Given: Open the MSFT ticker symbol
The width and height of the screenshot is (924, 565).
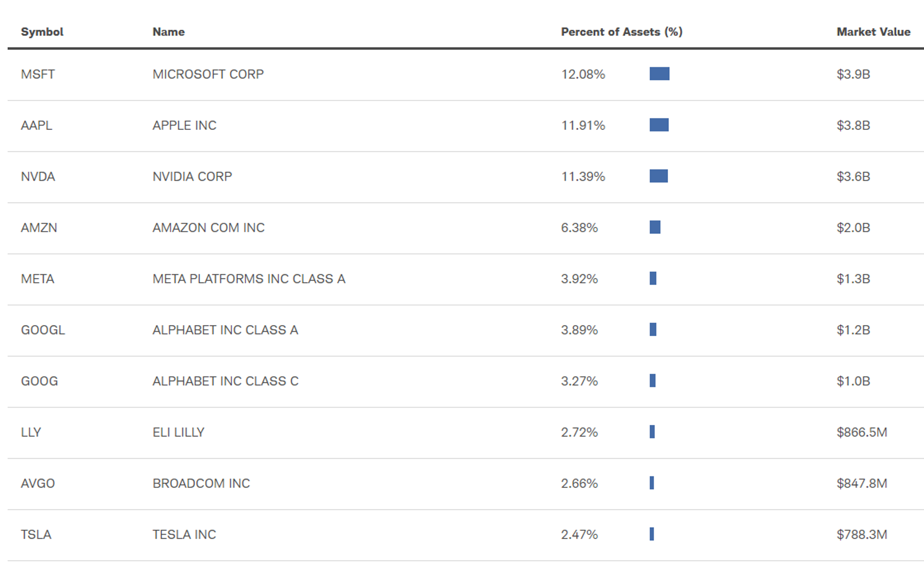Looking at the screenshot, I should tap(38, 74).
